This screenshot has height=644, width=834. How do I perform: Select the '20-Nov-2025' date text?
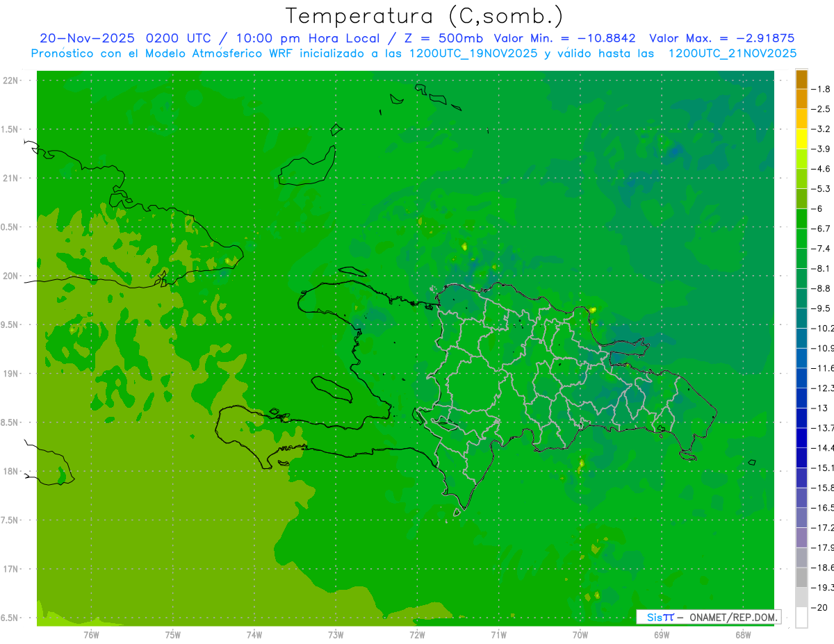tap(88, 38)
